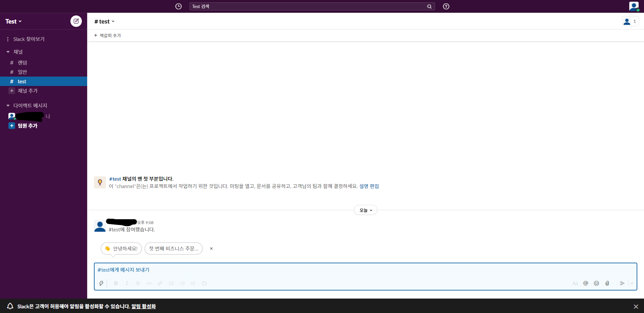Click the plus icon next to 팀원 추가
Screen dimensions: 644x313
(x=12, y=126)
